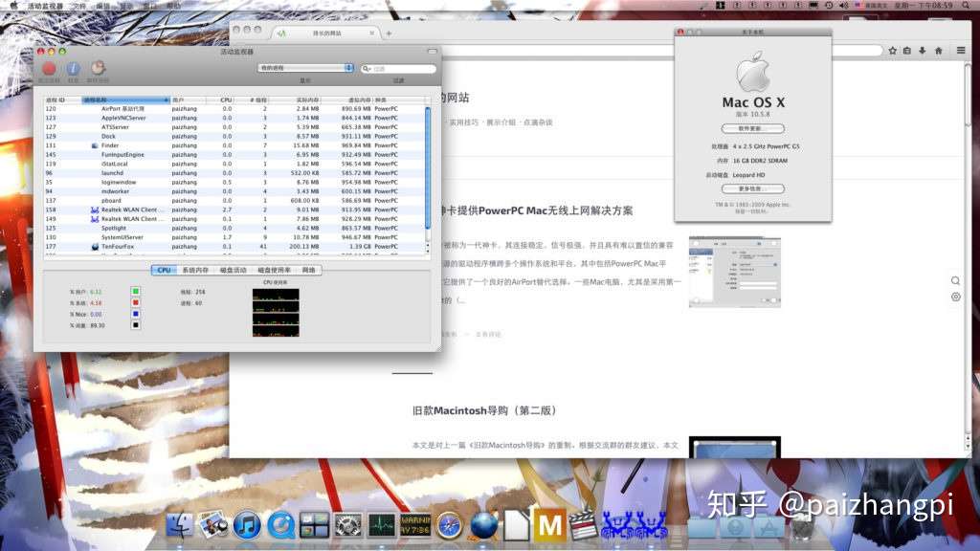Image resolution: width=980 pixels, height=551 pixels.
Task: Click the 取样进程 sampling icon in the toolbar
Action: (x=98, y=68)
